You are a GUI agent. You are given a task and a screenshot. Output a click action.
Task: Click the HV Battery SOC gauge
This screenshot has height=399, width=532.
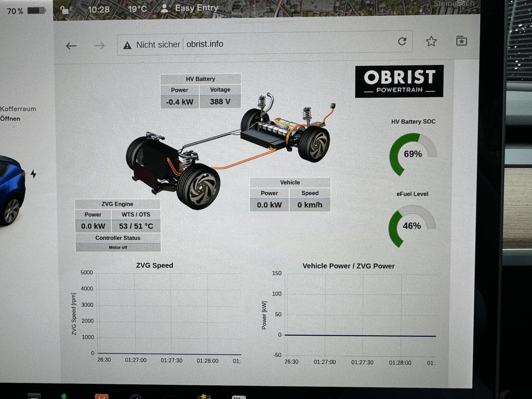click(x=413, y=154)
